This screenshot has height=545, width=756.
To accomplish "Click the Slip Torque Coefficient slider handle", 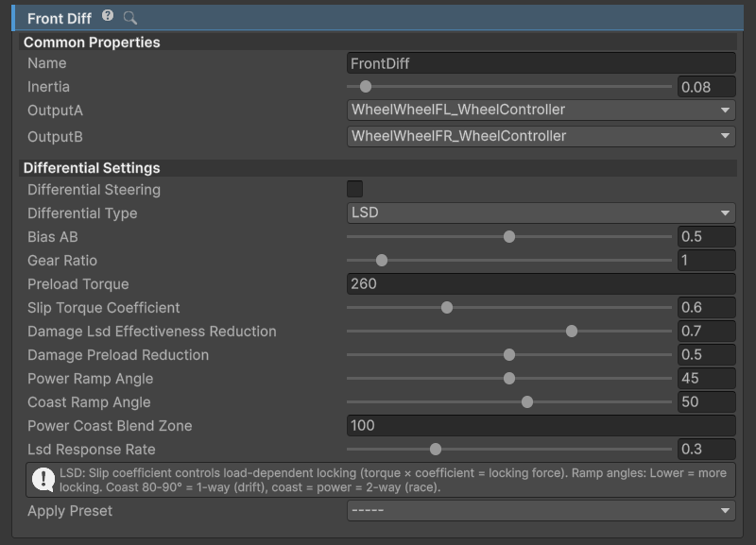I will [447, 307].
